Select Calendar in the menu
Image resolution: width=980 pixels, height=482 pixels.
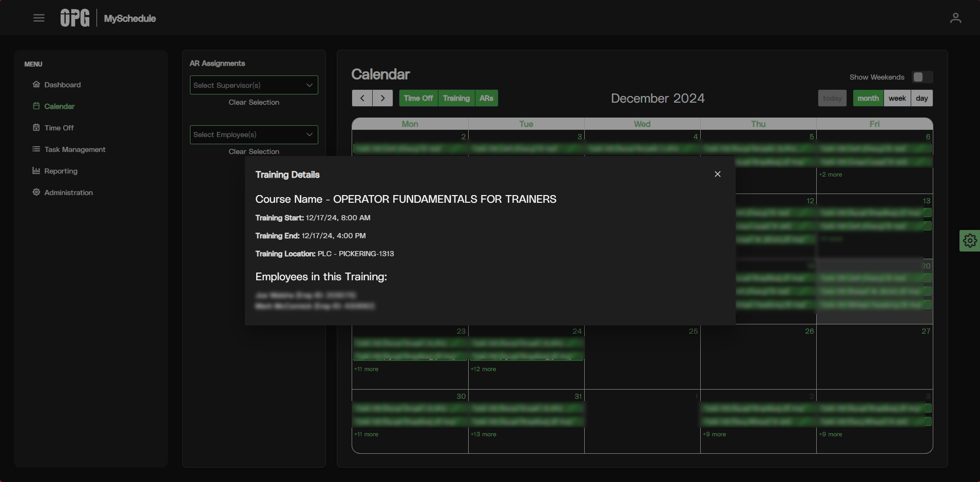60,106
